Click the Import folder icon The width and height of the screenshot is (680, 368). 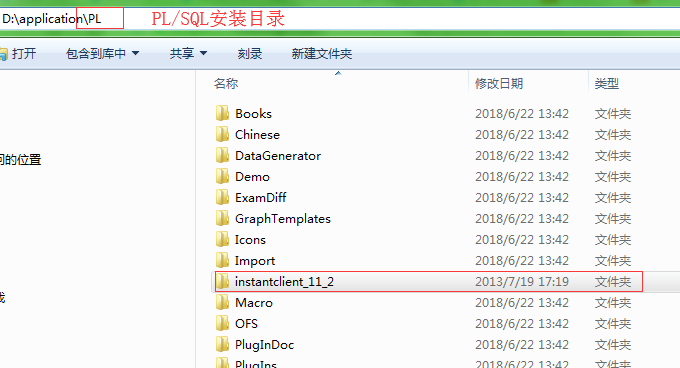coord(222,261)
